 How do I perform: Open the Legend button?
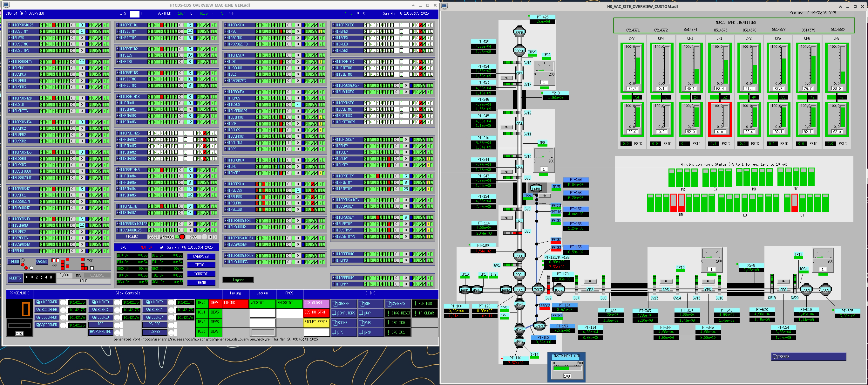click(238, 280)
